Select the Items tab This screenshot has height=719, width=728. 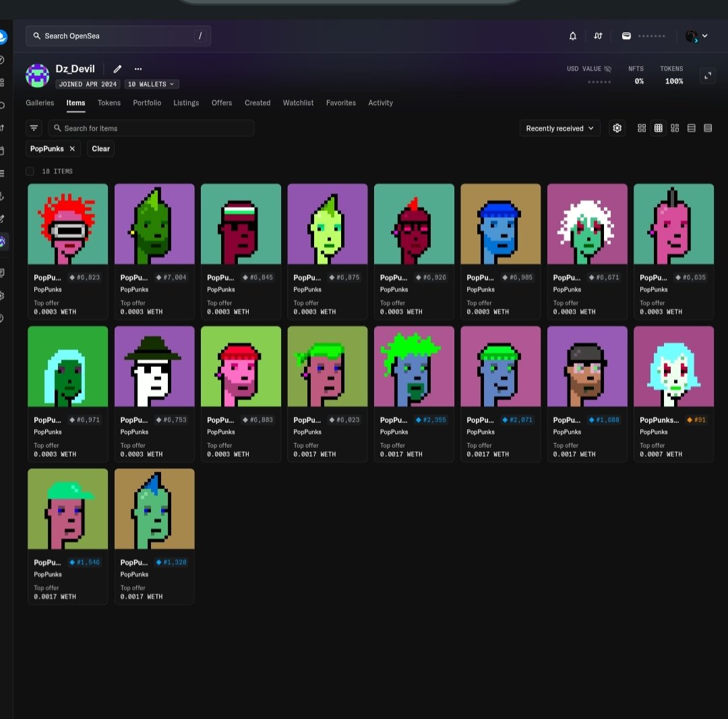click(75, 103)
